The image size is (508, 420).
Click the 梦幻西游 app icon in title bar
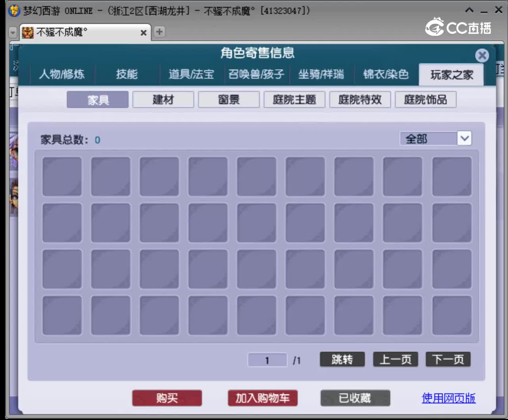[x=14, y=11]
